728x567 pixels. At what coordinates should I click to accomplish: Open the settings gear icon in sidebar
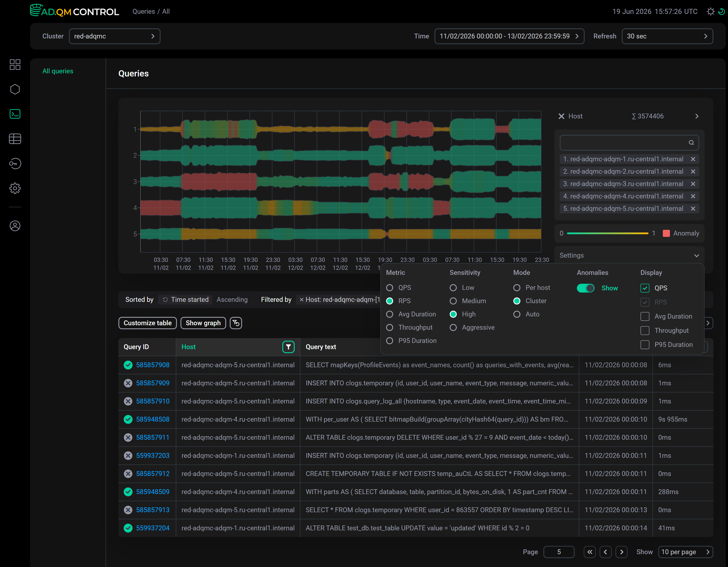click(x=15, y=188)
